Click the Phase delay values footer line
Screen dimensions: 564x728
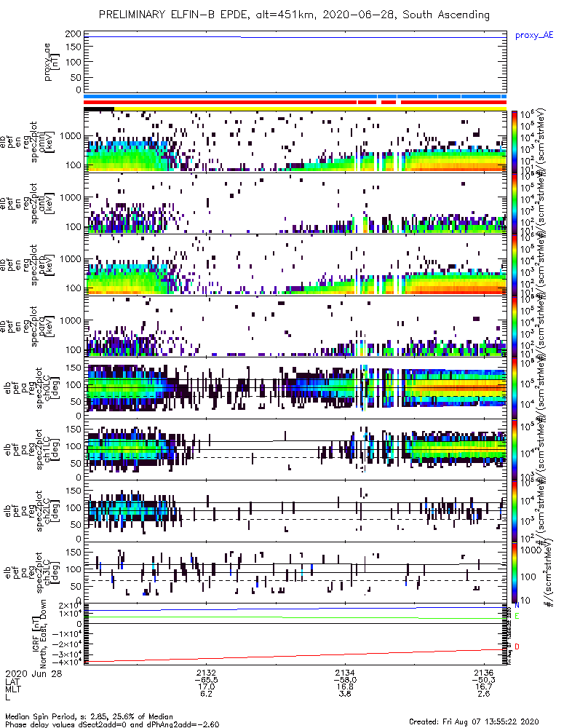pyautogui.click(x=112, y=724)
